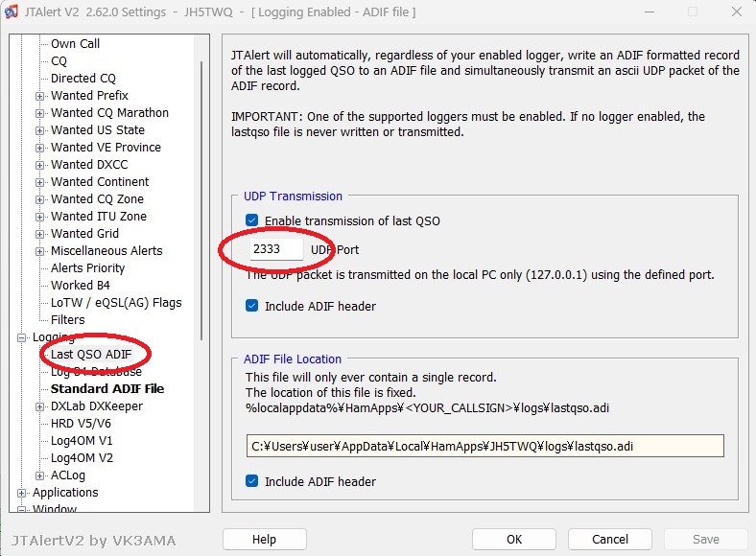Click the lastqso.adi file path field

(485, 446)
